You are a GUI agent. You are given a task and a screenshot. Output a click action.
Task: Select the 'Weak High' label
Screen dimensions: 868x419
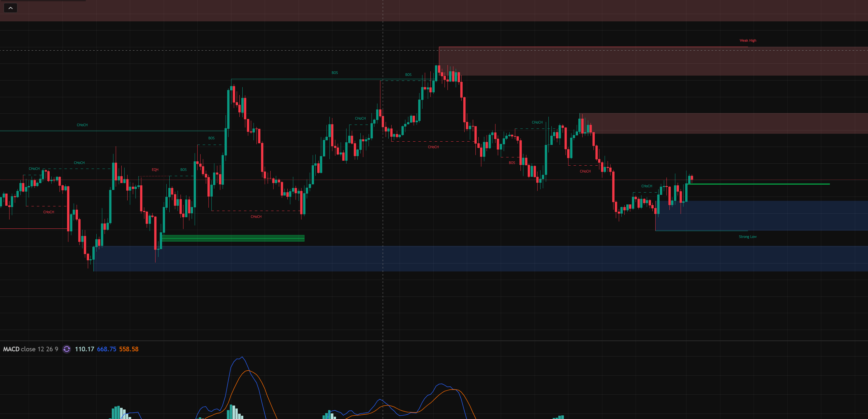[x=747, y=40]
